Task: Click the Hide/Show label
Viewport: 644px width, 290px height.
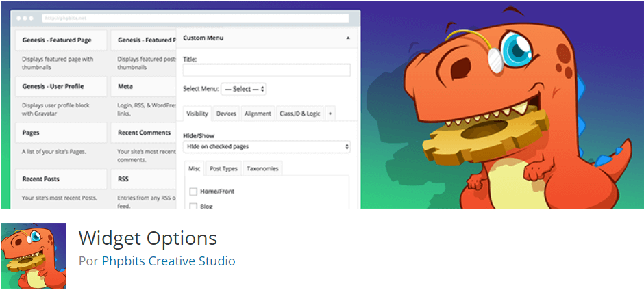Action: tap(199, 136)
